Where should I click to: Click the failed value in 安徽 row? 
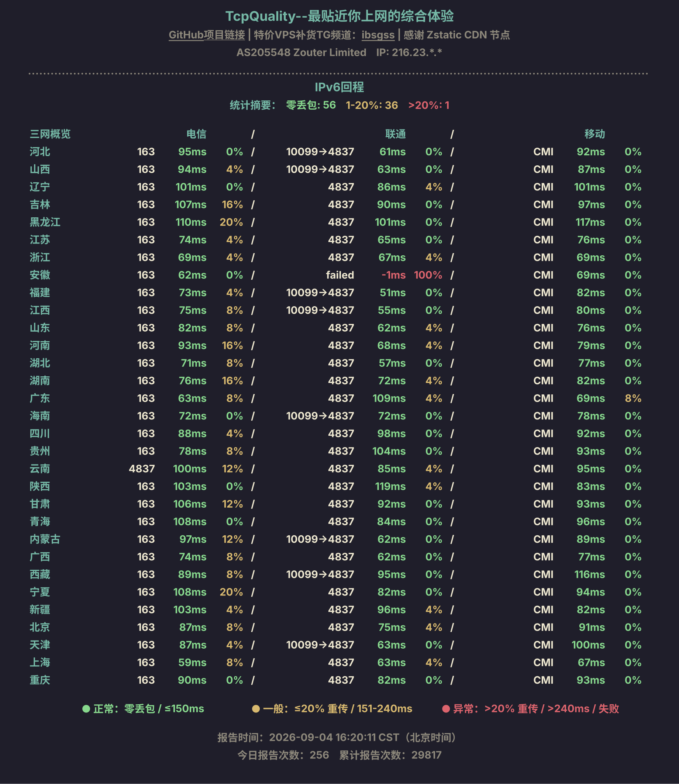(340, 275)
